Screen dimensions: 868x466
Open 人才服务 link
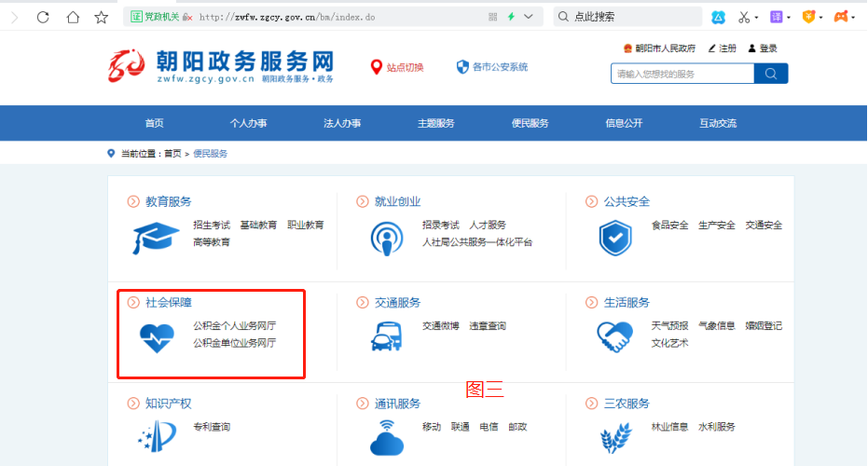click(488, 226)
